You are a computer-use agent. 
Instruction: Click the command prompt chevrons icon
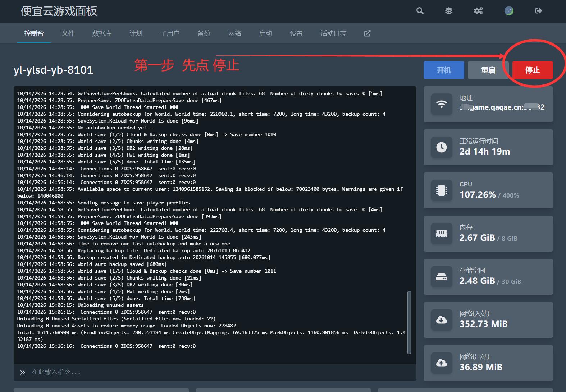coord(23,372)
